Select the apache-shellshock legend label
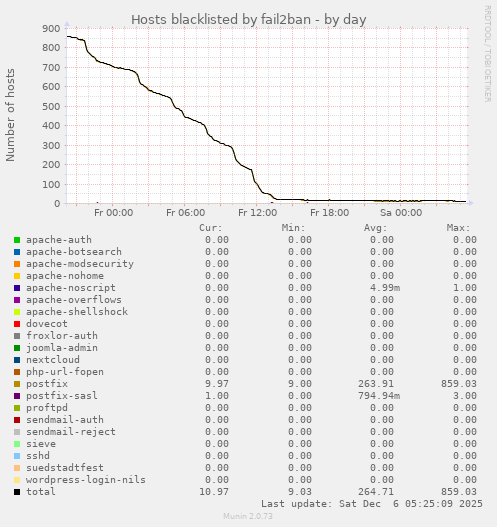This screenshot has height=527, width=497. pyautogui.click(x=77, y=312)
